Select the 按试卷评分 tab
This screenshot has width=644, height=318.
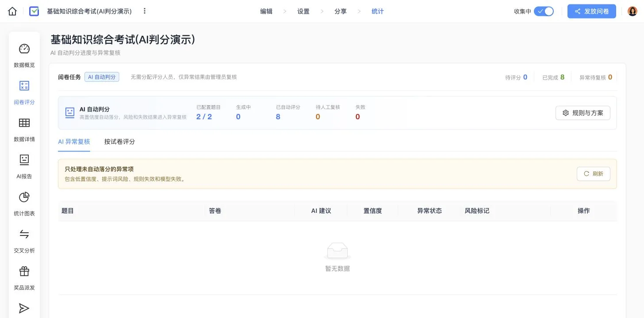click(x=119, y=142)
